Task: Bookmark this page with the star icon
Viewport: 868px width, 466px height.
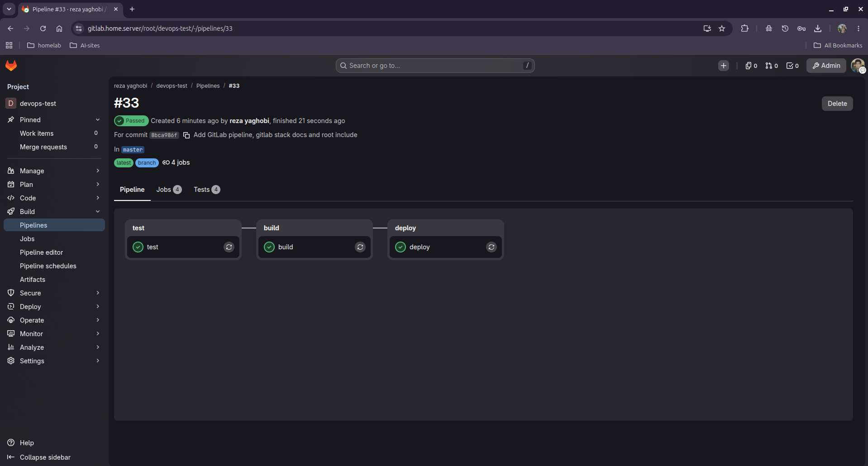Action: pyautogui.click(x=722, y=29)
